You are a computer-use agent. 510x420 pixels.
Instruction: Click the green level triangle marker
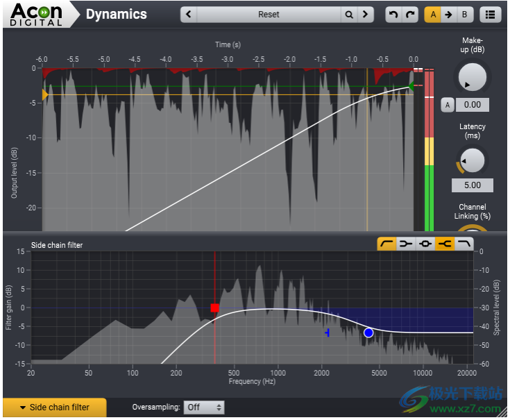[411, 86]
